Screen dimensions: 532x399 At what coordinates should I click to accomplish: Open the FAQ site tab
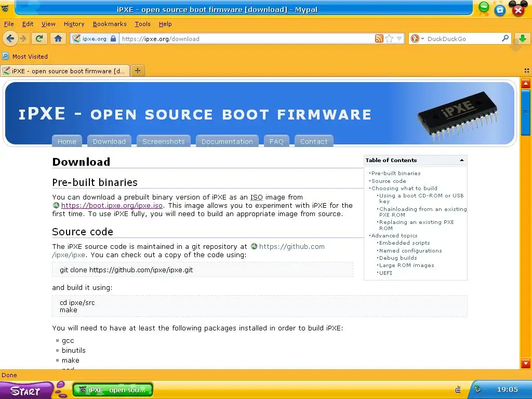[x=276, y=141]
